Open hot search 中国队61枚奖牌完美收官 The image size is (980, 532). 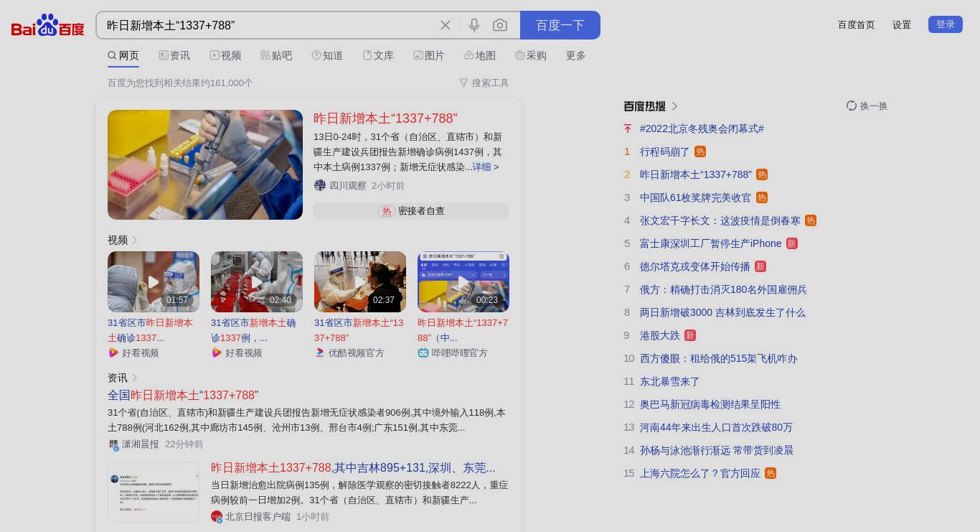[x=695, y=197]
